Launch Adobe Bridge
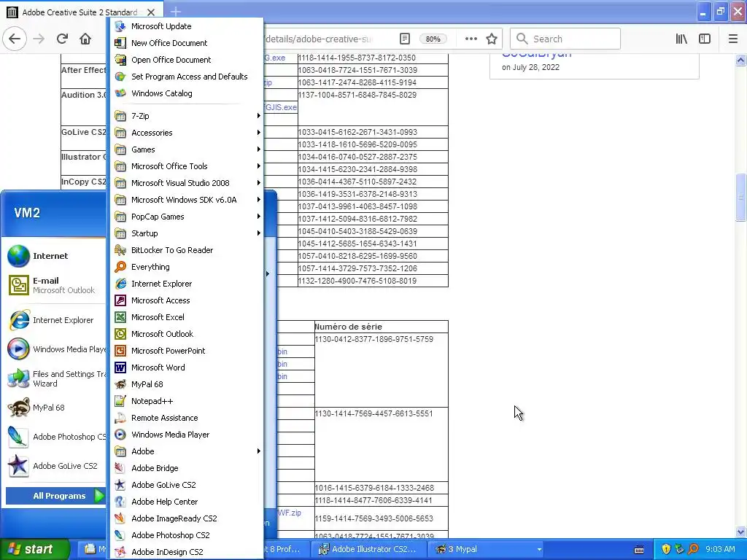Screen dimensions: 747x560 pyautogui.click(x=186, y=468)
